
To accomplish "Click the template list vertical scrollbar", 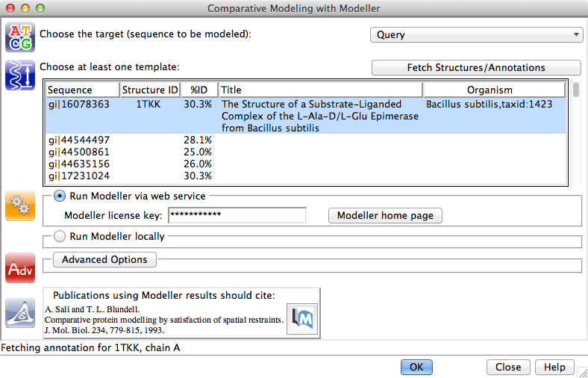I will pyautogui.click(x=576, y=134).
